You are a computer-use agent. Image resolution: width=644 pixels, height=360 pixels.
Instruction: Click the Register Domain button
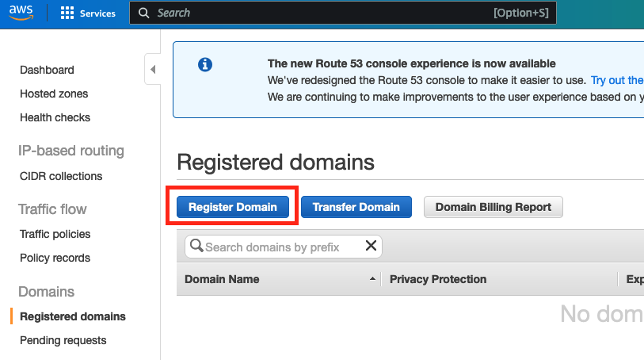coord(232,207)
